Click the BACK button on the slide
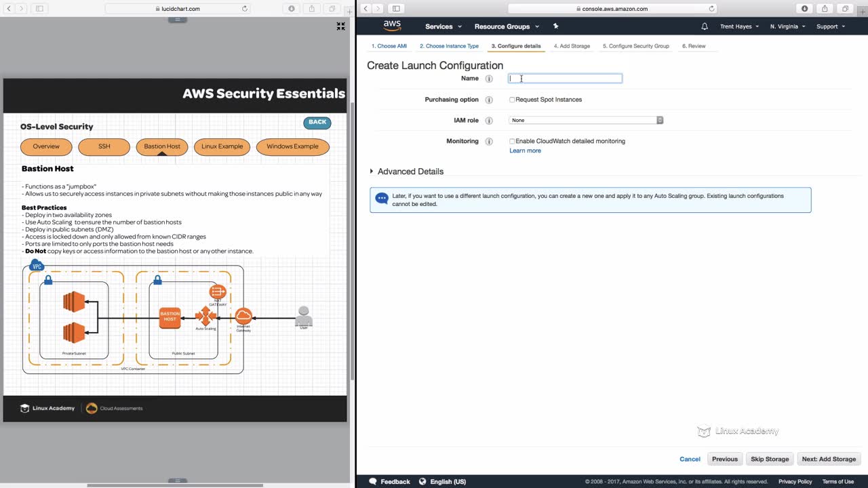868x488 pixels. [317, 123]
